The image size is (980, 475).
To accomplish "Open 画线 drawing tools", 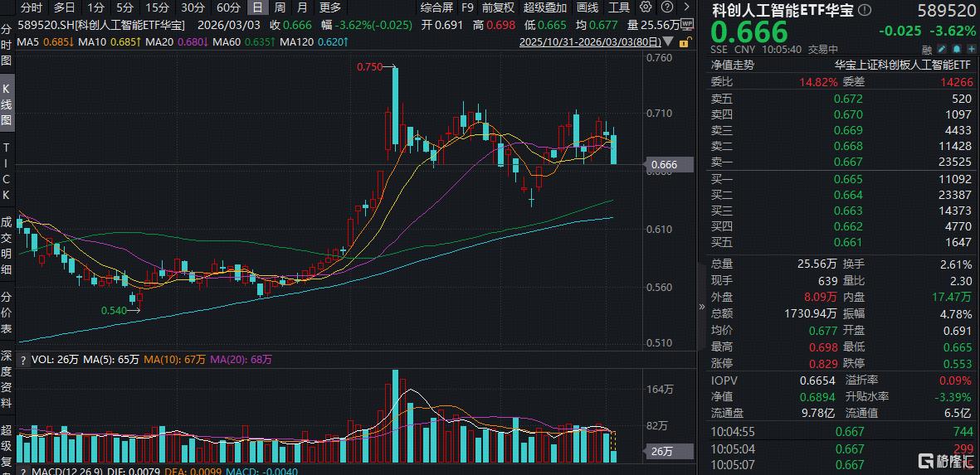I will 587,7.
